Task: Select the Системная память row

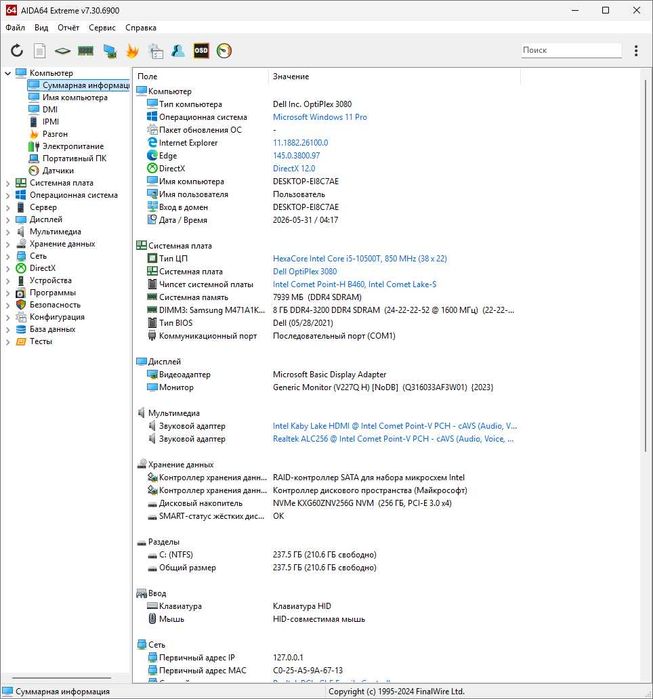Action: (327, 297)
